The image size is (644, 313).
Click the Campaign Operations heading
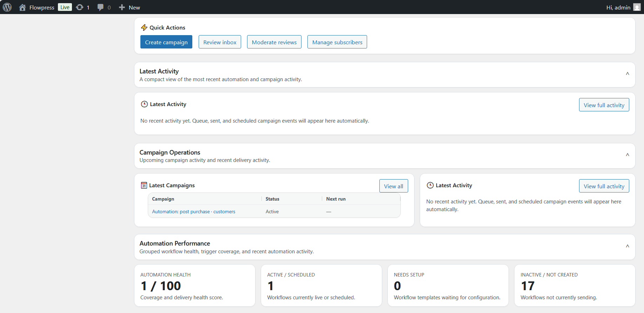[x=170, y=152]
